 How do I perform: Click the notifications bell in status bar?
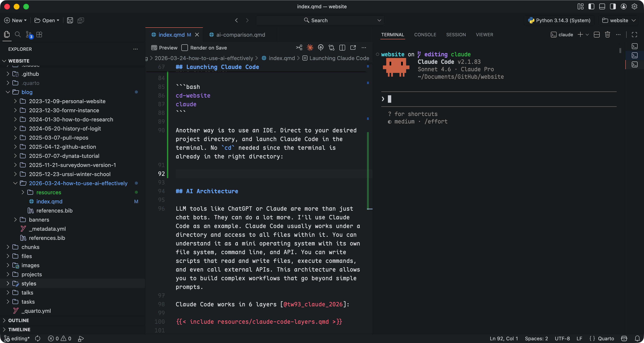(x=637, y=338)
